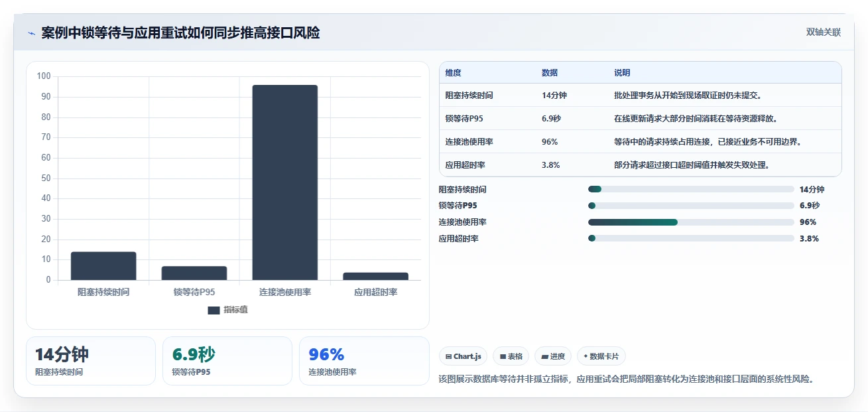Click the Chart.js chip icon
Viewport: 868px width, 412px height.
coord(449,356)
